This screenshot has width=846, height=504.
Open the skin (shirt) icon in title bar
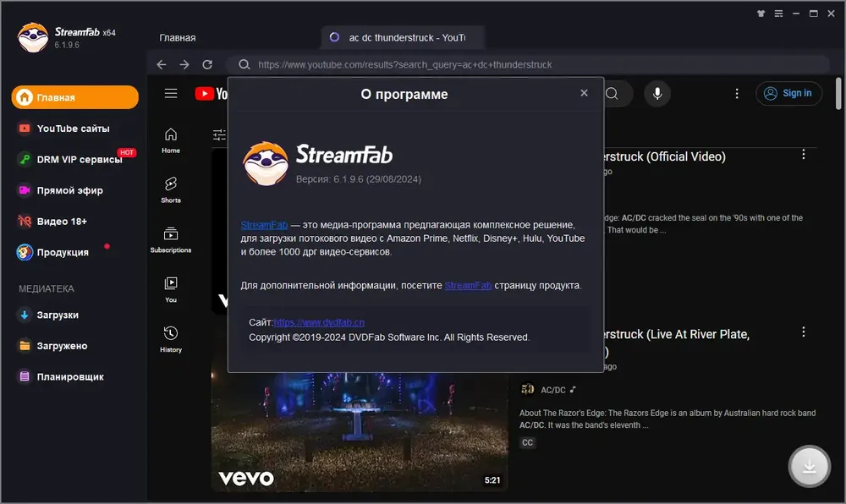click(x=761, y=14)
